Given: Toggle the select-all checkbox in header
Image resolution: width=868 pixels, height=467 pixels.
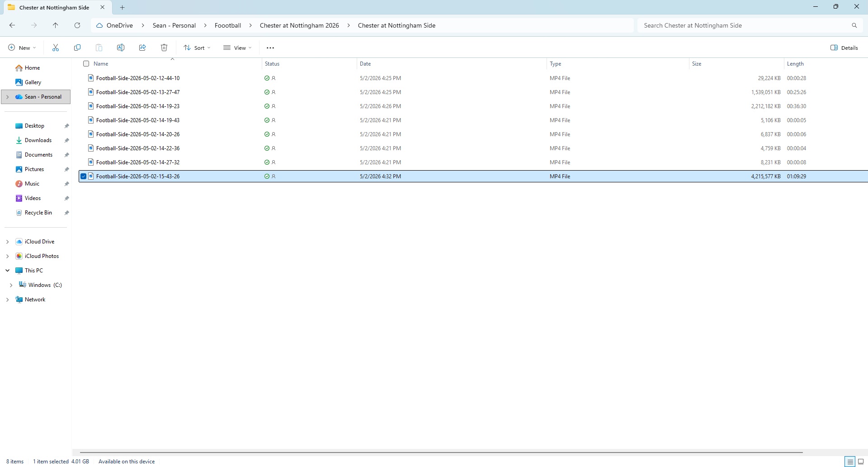Looking at the screenshot, I should click(x=86, y=64).
